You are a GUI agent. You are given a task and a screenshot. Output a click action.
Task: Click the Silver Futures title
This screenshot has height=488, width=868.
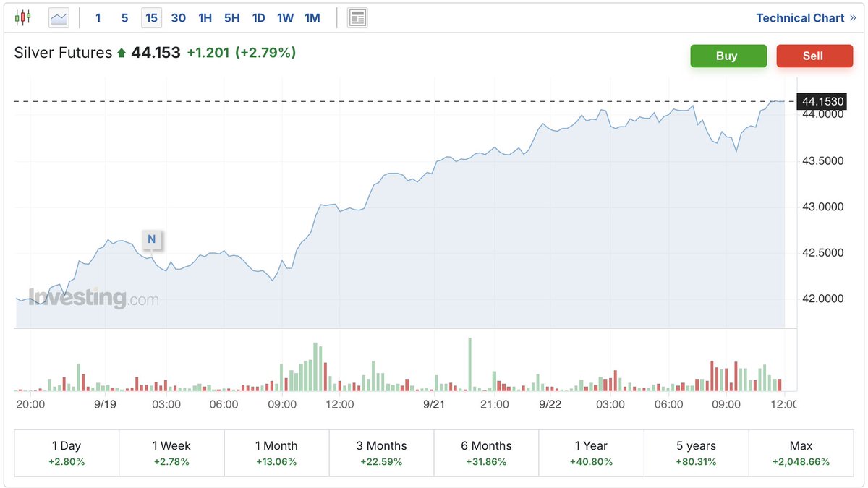pyautogui.click(x=64, y=53)
